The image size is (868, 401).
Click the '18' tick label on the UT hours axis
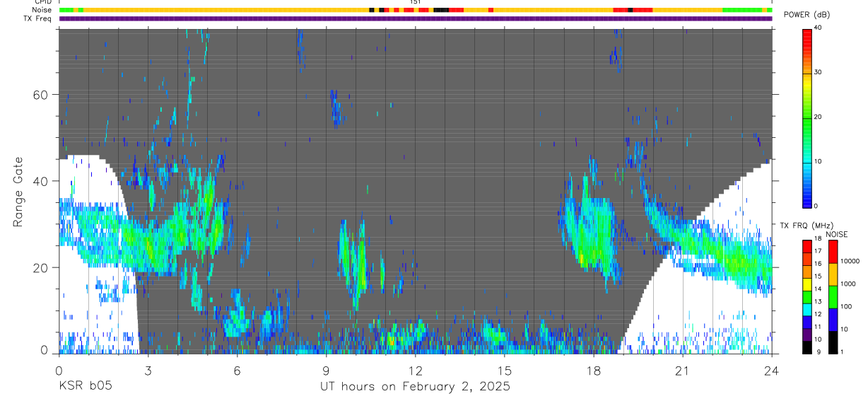tap(594, 370)
